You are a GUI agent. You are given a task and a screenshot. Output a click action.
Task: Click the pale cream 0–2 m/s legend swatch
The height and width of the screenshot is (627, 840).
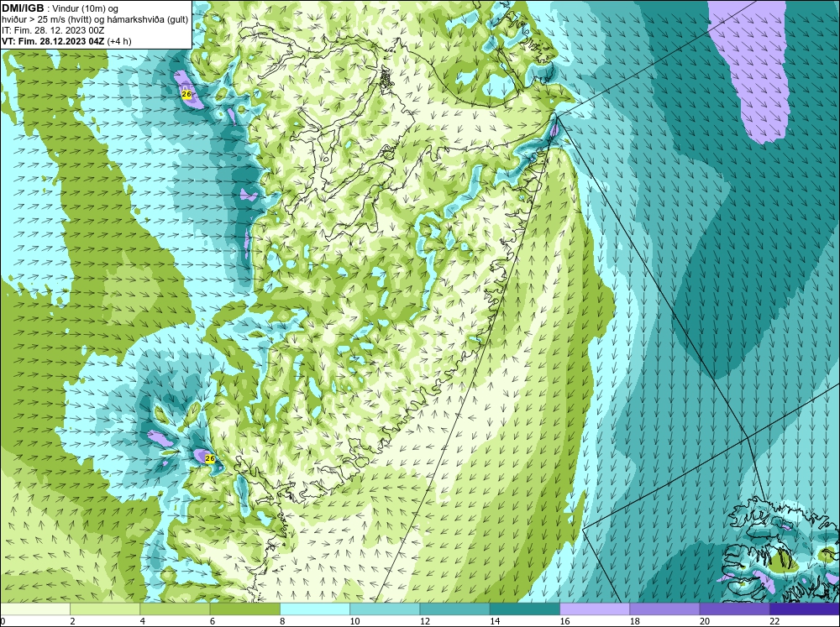34,609
